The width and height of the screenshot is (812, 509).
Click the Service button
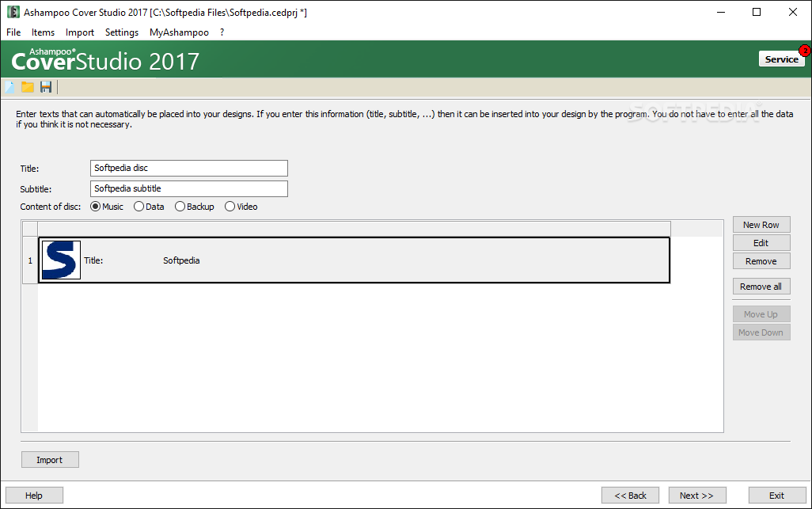pos(781,59)
